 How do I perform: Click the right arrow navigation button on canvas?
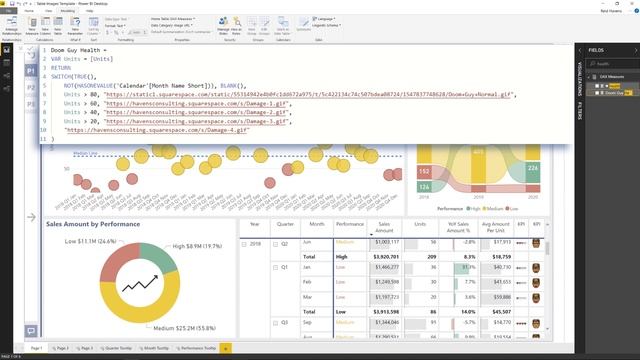(31, 217)
